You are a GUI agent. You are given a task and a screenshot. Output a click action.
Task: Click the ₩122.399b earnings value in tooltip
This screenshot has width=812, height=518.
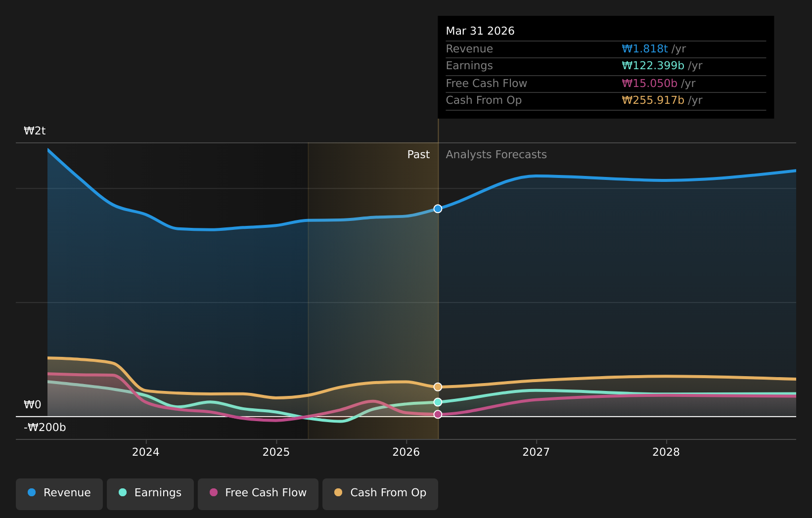point(653,65)
